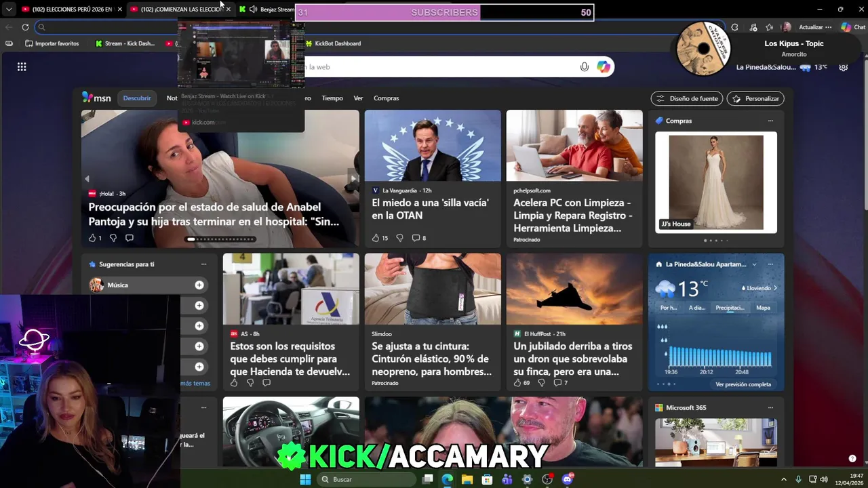Image resolution: width=868 pixels, height=488 pixels.
Task: Open the browser profile avatar
Action: [787, 27]
